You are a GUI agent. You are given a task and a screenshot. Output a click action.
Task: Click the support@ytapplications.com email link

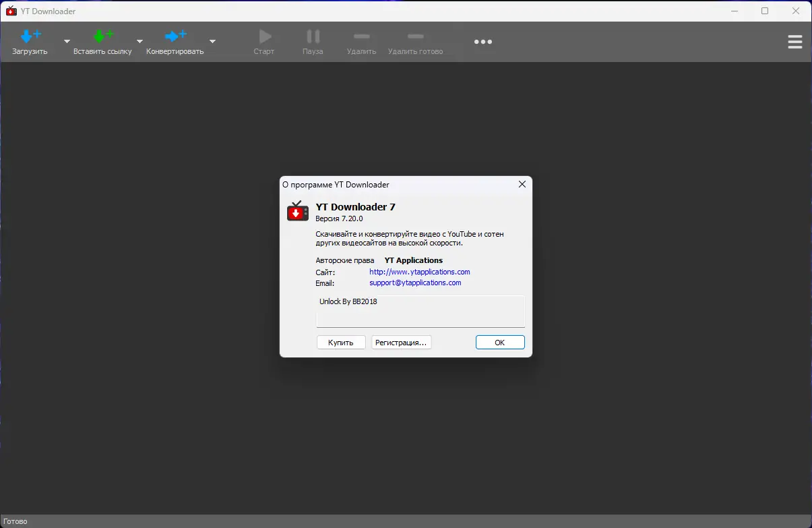coord(415,283)
